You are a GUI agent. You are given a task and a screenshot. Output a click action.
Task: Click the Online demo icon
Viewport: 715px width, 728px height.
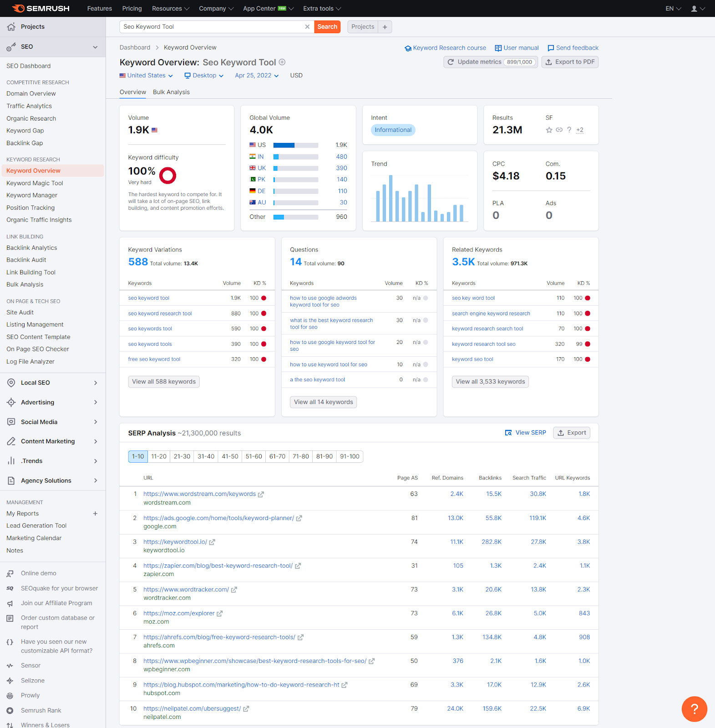(10, 573)
